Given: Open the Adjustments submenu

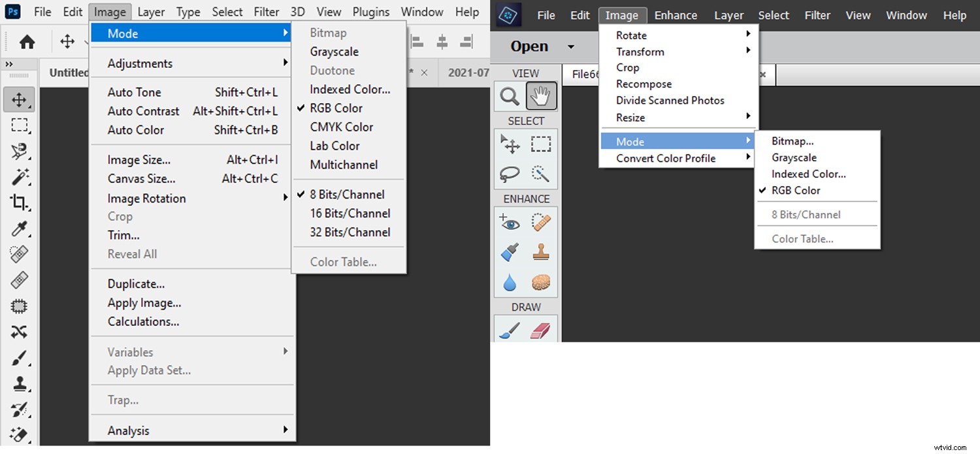Looking at the screenshot, I should click(x=140, y=63).
